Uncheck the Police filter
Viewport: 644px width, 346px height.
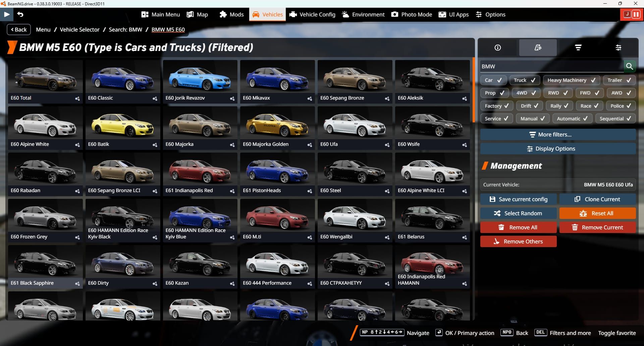pos(620,106)
